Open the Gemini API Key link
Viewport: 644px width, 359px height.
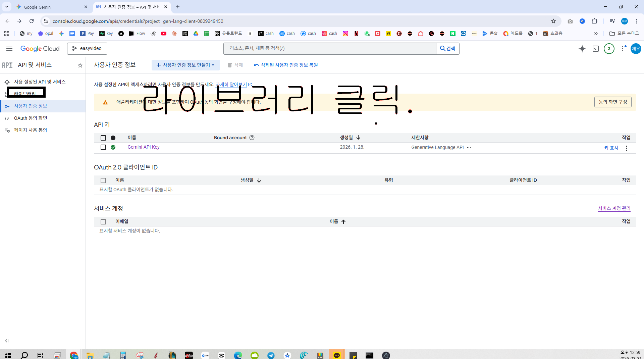coord(144,147)
